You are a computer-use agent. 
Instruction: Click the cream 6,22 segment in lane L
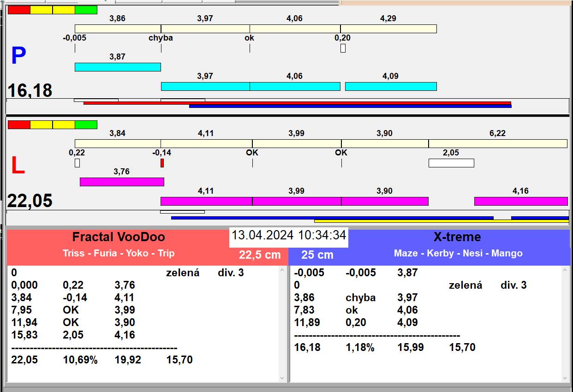point(498,143)
